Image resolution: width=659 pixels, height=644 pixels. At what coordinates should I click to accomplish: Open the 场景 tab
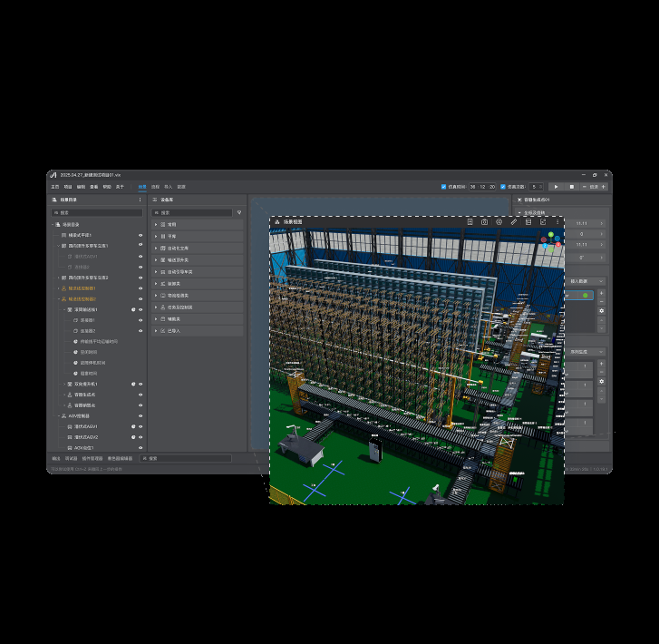click(142, 187)
